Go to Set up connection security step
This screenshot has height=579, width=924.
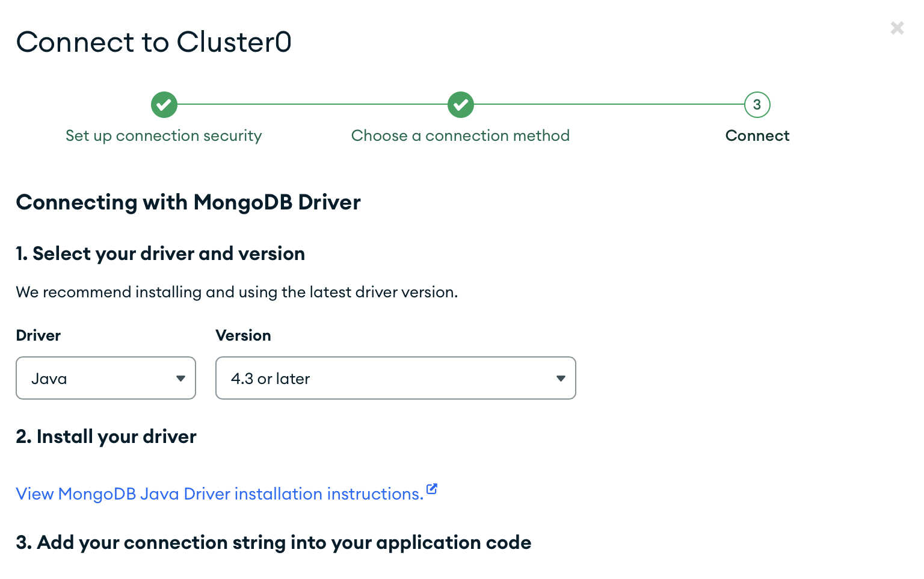(x=164, y=136)
